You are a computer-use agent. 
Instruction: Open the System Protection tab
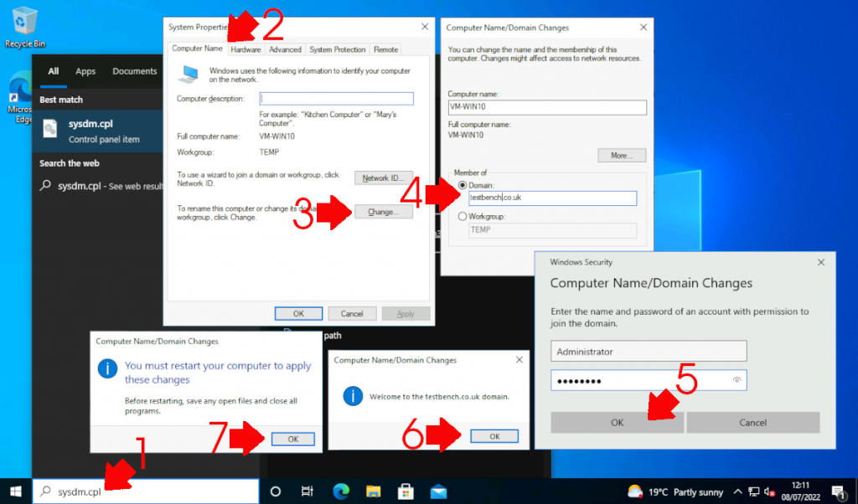click(338, 49)
